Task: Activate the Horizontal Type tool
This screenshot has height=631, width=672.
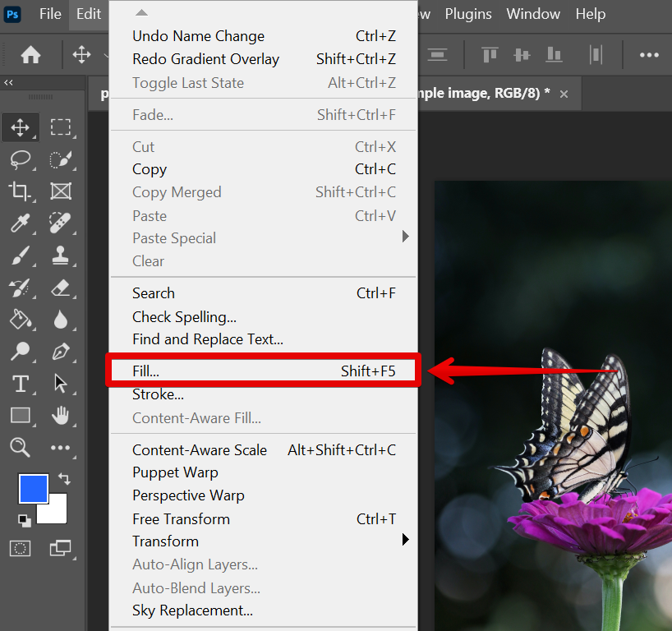Action: [x=21, y=384]
